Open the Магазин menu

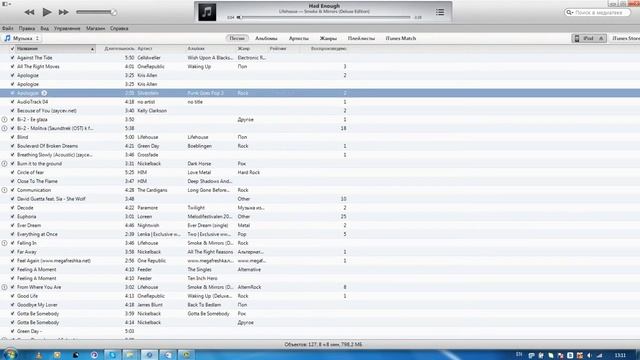(x=96, y=29)
